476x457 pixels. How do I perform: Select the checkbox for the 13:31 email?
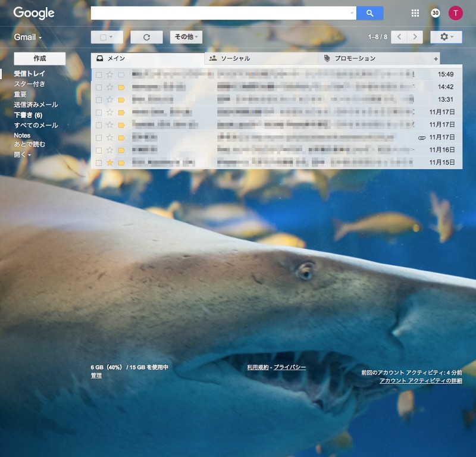pyautogui.click(x=99, y=100)
